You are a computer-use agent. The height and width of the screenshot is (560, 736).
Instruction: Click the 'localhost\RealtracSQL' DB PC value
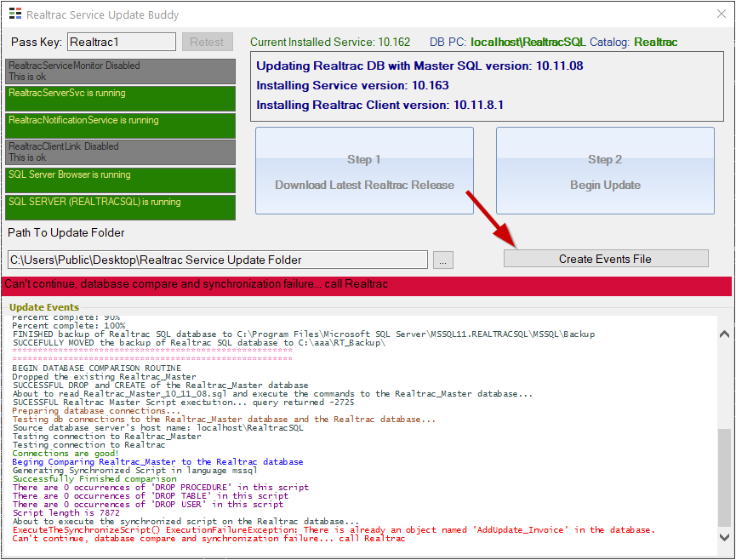(528, 42)
